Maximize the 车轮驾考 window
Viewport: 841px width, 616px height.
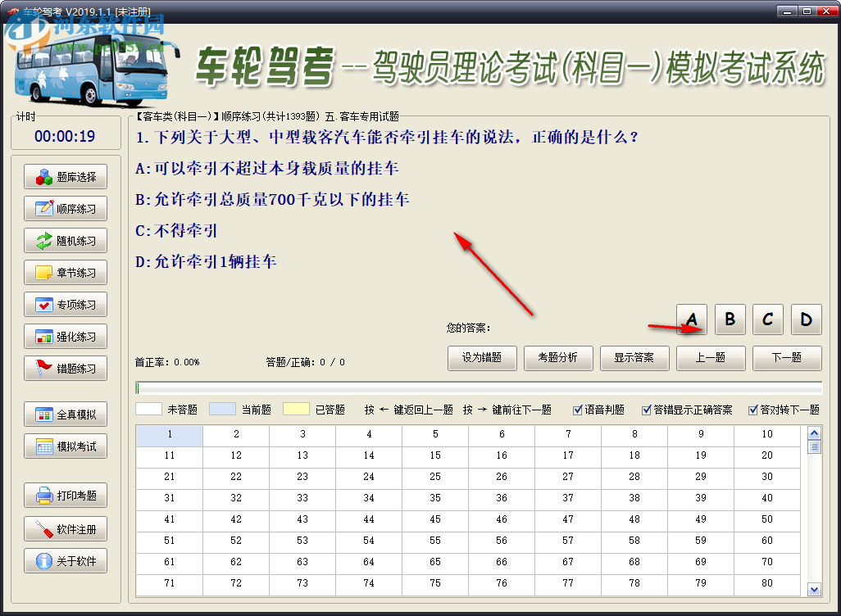[807, 11]
